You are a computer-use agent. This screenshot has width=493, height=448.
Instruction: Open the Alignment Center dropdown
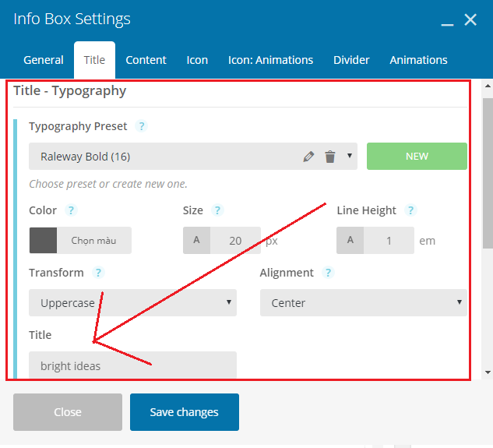click(364, 302)
